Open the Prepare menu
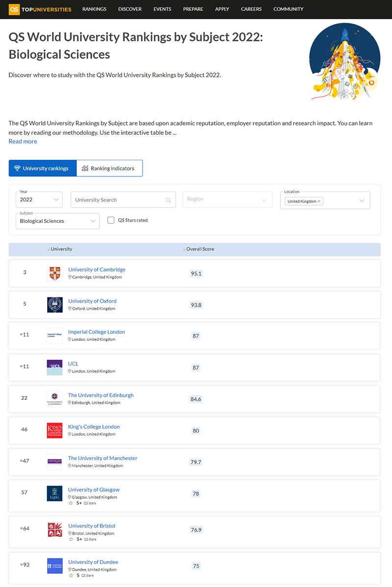Image resolution: width=392 pixels, height=587 pixels. pos(193,9)
